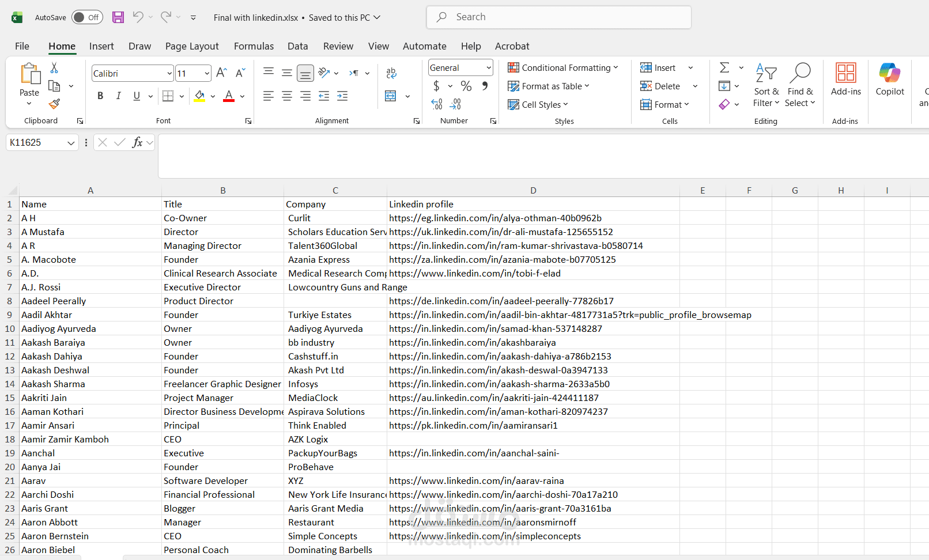Screen dimensions: 929x560
Task: Expand Conditional Formatting menu
Action: pyautogui.click(x=563, y=67)
